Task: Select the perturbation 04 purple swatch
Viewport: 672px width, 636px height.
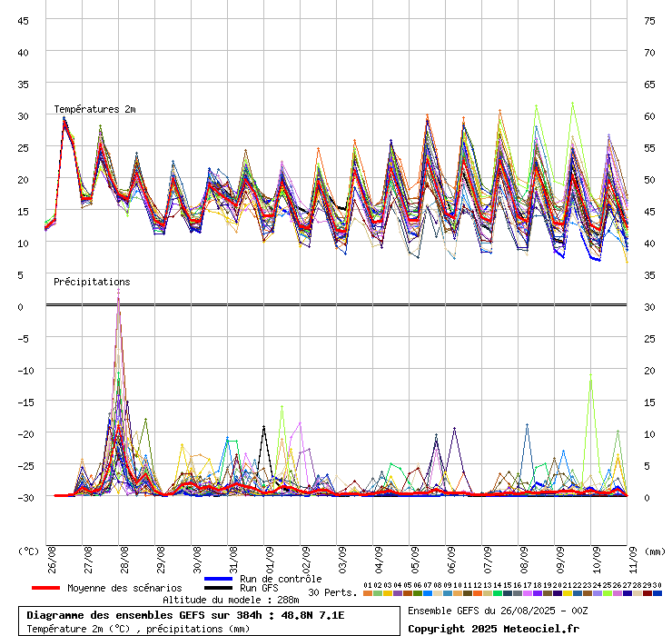Action: 398,593
